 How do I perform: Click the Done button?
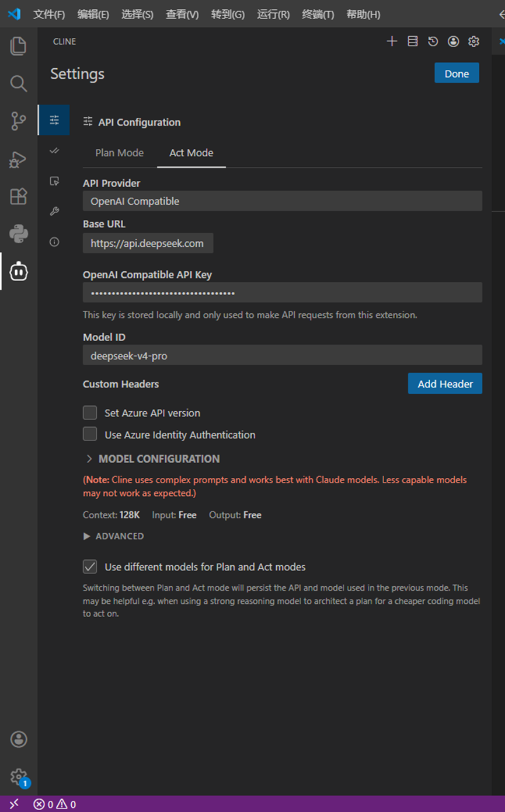point(457,73)
